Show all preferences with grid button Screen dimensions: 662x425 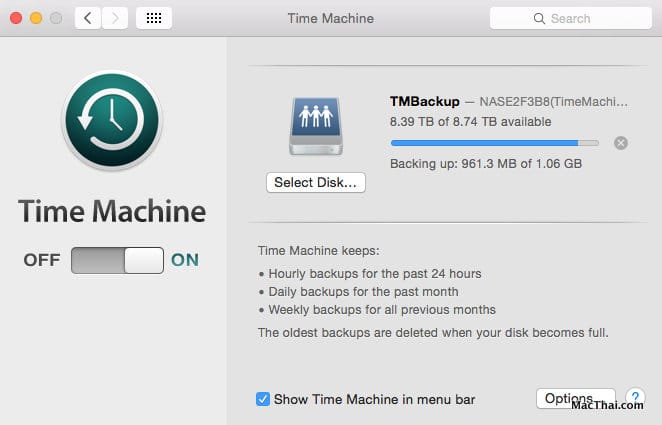click(154, 18)
